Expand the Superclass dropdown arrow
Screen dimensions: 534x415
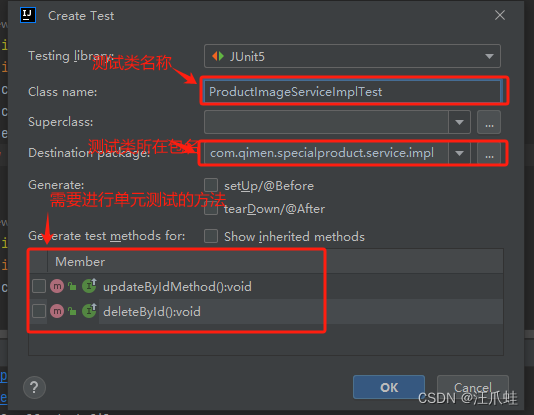tap(459, 122)
